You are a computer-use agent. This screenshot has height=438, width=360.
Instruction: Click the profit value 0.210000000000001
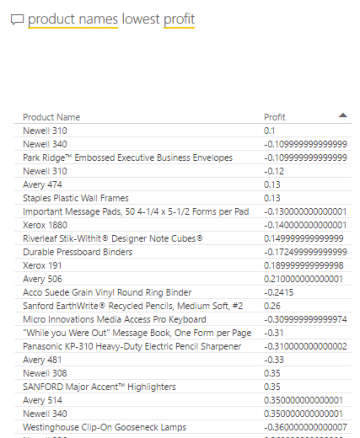303,279
